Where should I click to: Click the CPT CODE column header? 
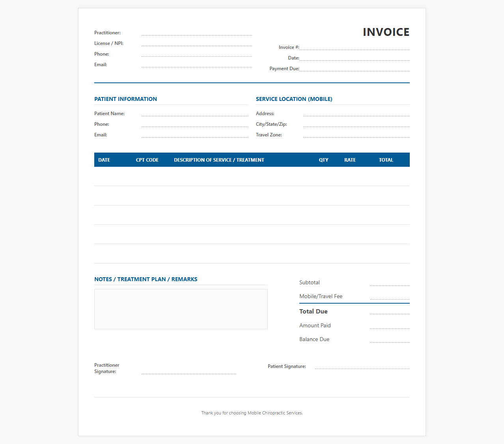coord(147,160)
